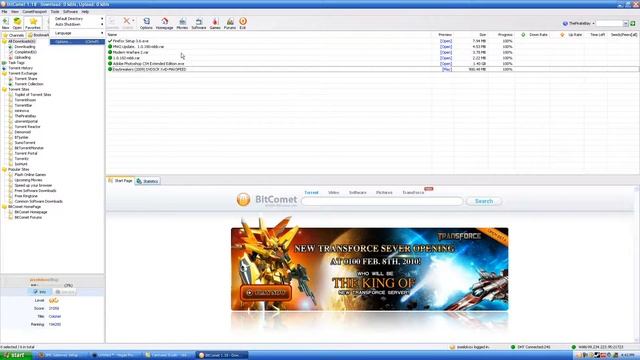Select Torrent Exchange folder in sidebar
Viewport: 640px width, 360px height.
[22, 73]
